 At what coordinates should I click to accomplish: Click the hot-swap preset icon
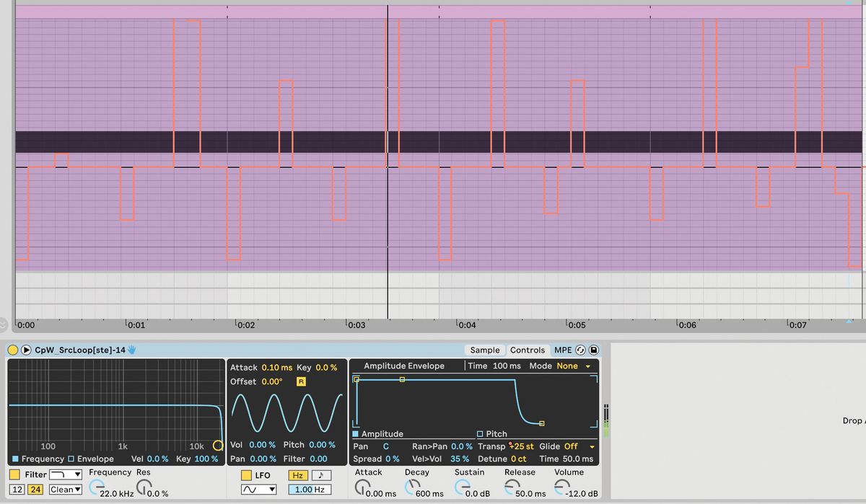[x=581, y=350]
